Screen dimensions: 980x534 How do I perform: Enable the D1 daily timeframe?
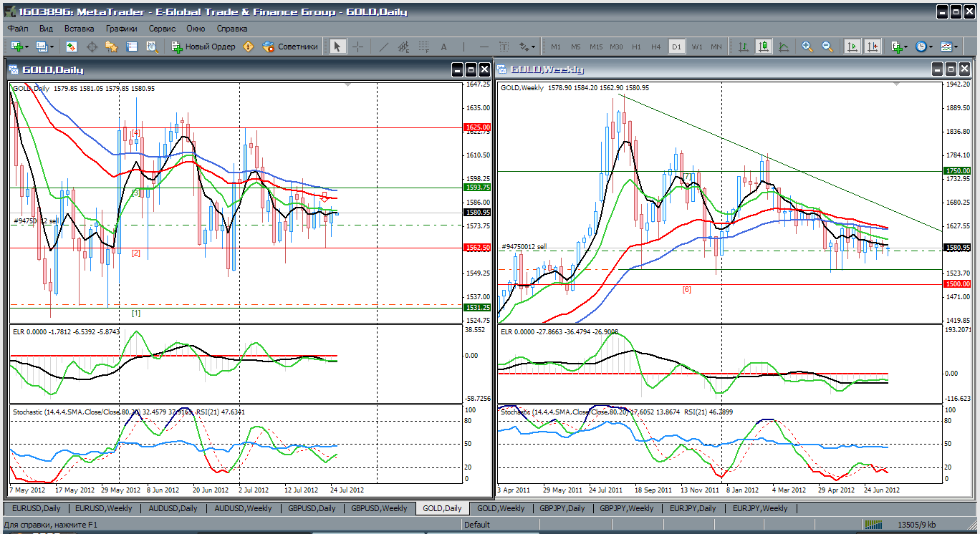click(676, 47)
